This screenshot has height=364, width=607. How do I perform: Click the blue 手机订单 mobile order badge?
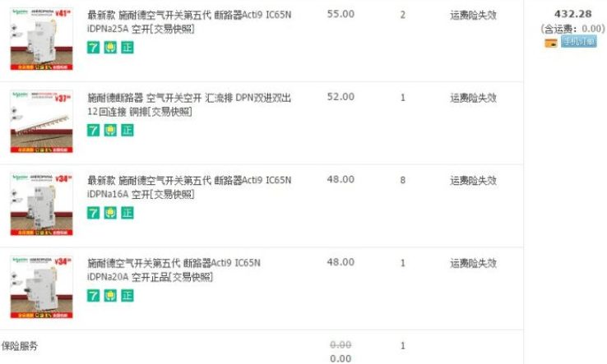click(x=579, y=41)
